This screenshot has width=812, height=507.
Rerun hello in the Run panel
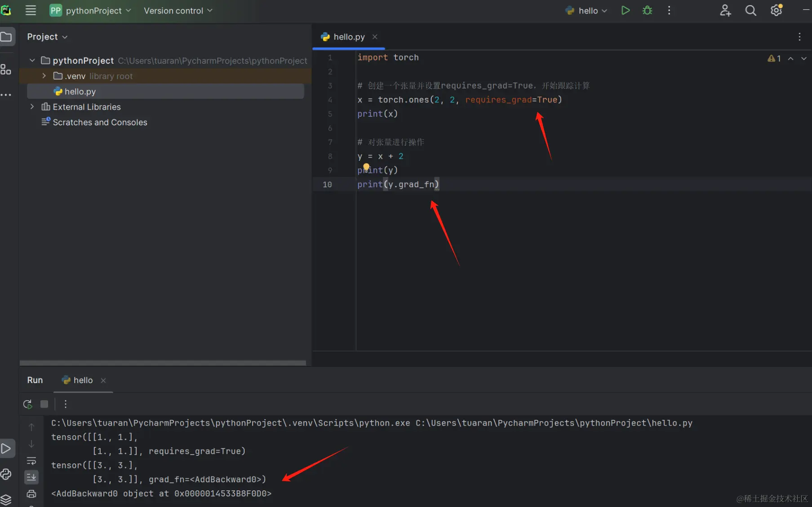pos(28,404)
